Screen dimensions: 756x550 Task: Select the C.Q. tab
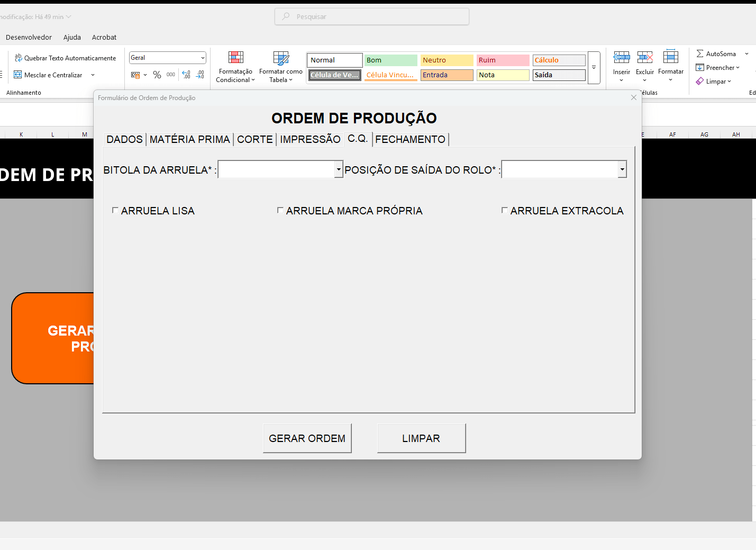[358, 139]
